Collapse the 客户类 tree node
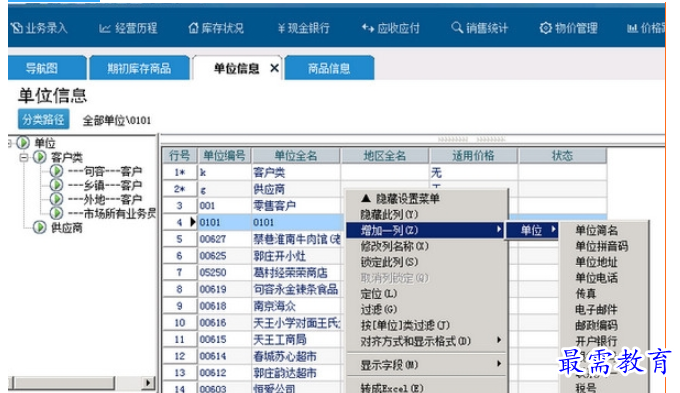This screenshot has width=680, height=393. [24, 157]
